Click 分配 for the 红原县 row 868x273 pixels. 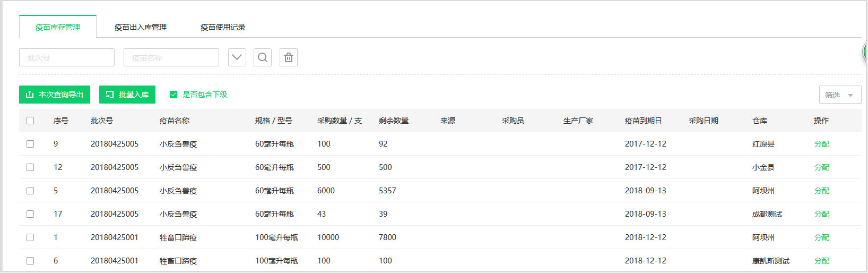[822, 144]
